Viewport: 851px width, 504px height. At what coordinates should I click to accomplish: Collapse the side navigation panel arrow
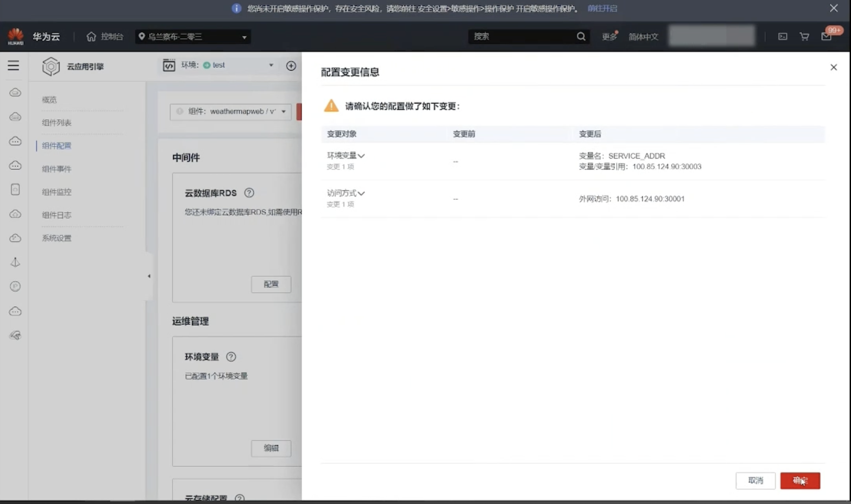(149, 276)
